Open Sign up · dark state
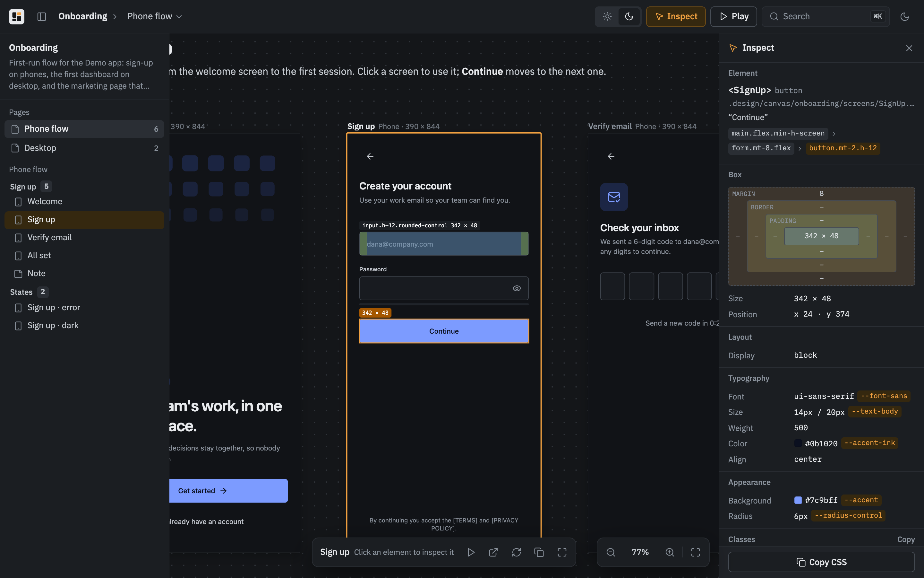 [84, 325]
